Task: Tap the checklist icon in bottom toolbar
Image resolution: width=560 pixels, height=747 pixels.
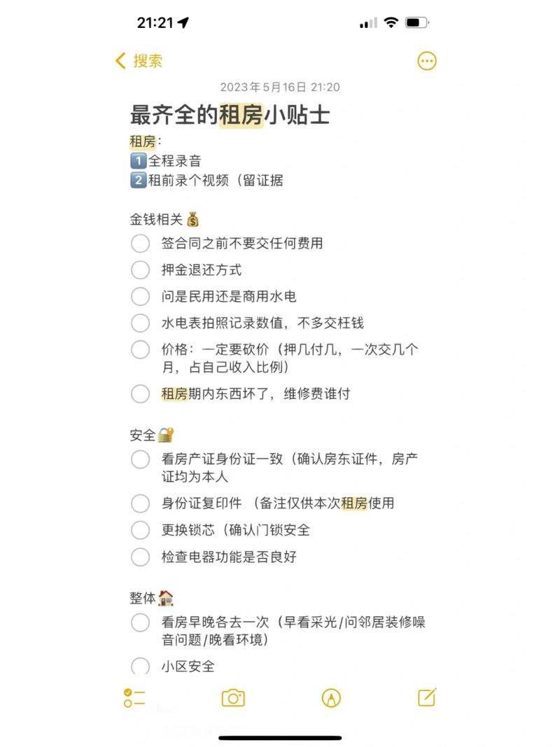Action: click(134, 697)
